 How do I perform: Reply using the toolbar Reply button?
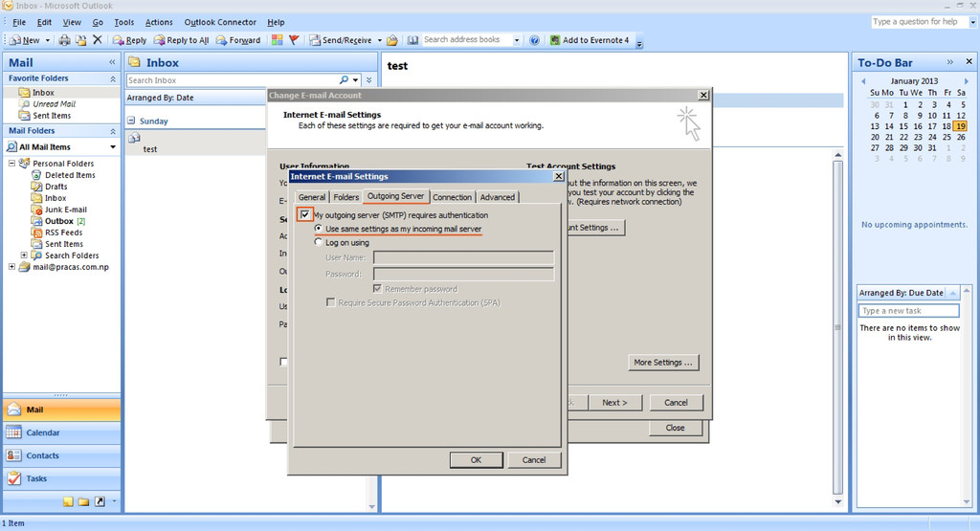tap(129, 40)
